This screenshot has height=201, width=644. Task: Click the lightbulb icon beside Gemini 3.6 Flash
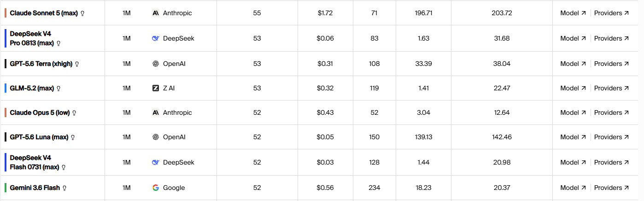64,188
